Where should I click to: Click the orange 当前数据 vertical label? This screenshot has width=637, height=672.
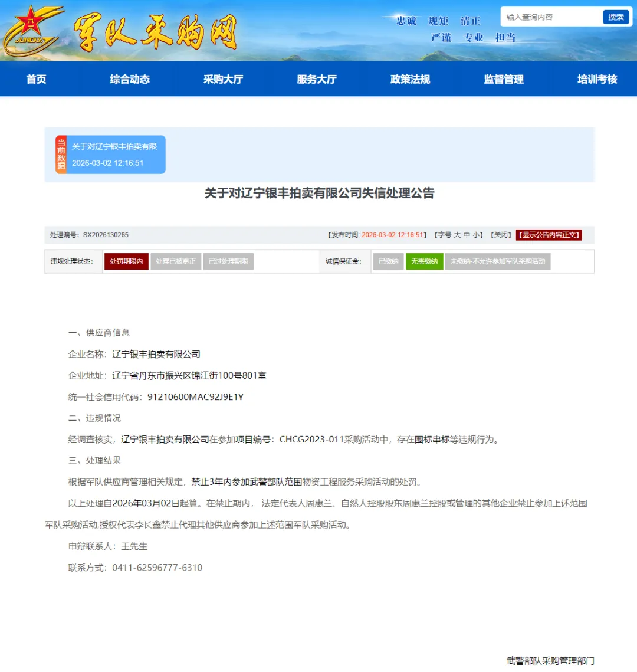(61, 155)
